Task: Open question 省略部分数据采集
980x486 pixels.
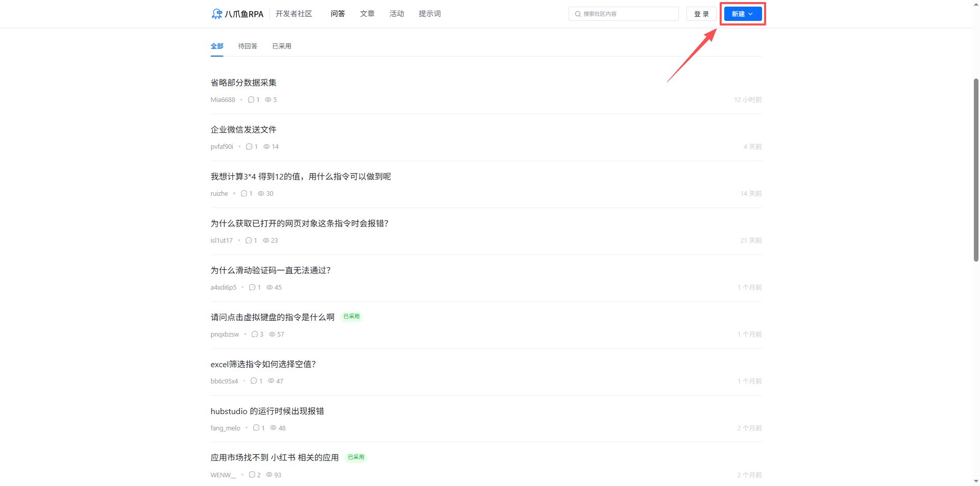Action: coord(243,83)
